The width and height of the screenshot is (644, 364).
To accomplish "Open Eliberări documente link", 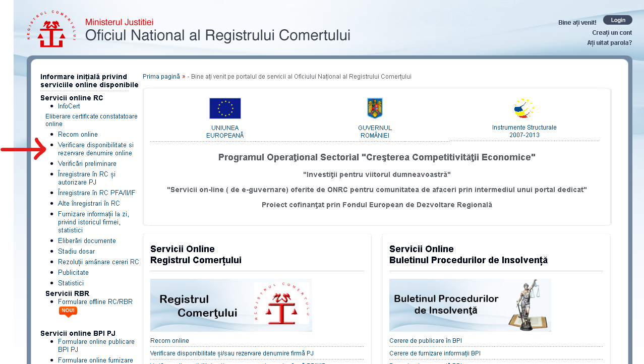I will (87, 241).
